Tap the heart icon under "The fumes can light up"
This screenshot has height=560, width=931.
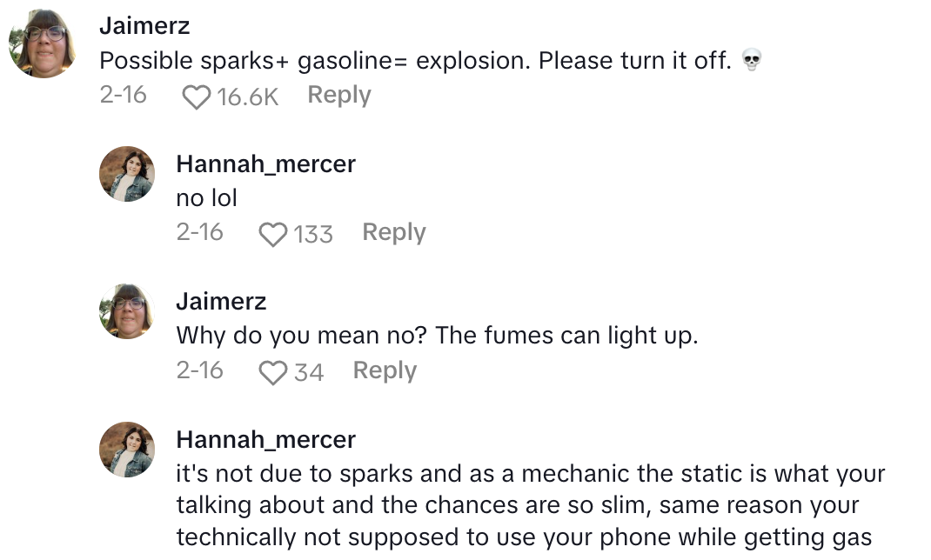(273, 372)
